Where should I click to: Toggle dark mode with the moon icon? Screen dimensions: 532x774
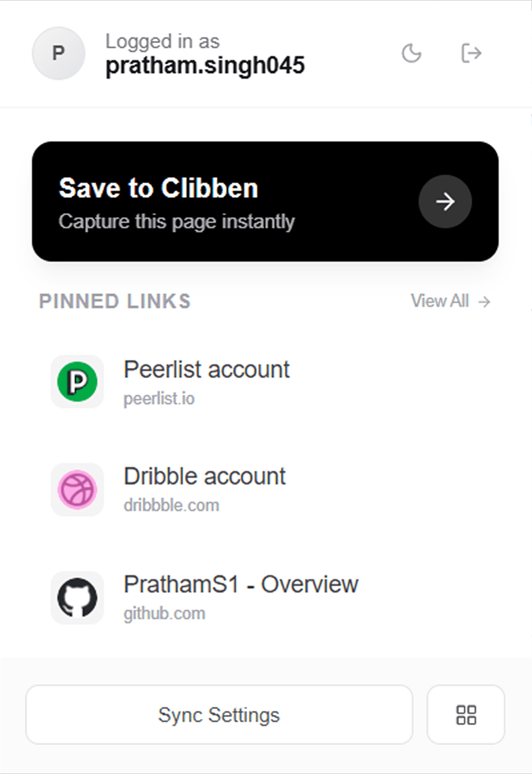coord(411,53)
